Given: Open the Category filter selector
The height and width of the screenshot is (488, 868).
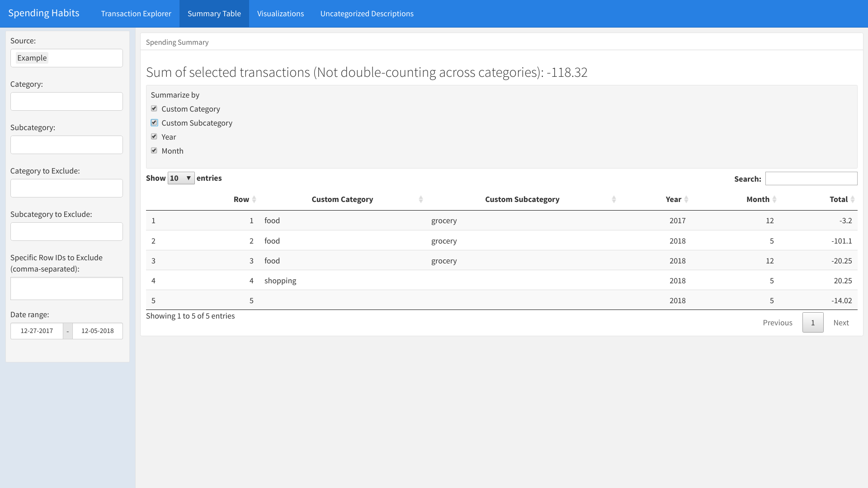Looking at the screenshot, I should click(66, 101).
